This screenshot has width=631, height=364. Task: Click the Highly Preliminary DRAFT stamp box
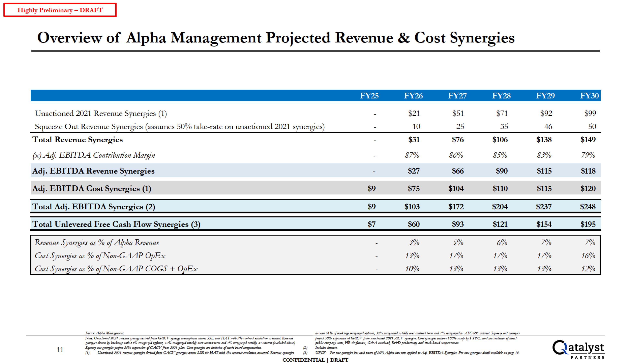60,10
